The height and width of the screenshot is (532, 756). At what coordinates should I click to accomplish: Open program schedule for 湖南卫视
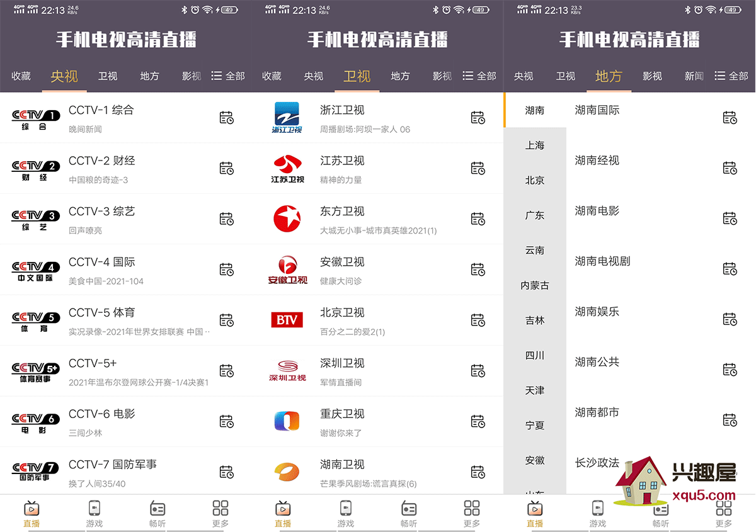(478, 472)
